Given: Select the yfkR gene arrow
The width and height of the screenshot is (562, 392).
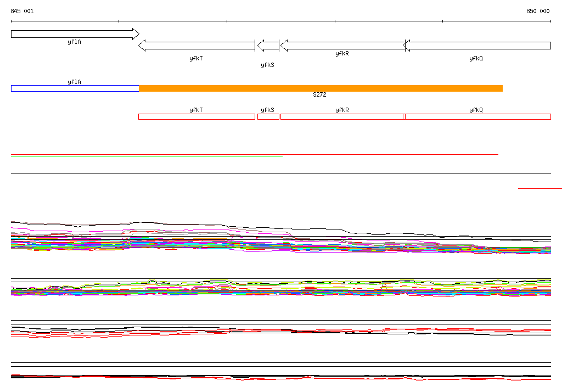Looking at the screenshot, I should point(342,46).
